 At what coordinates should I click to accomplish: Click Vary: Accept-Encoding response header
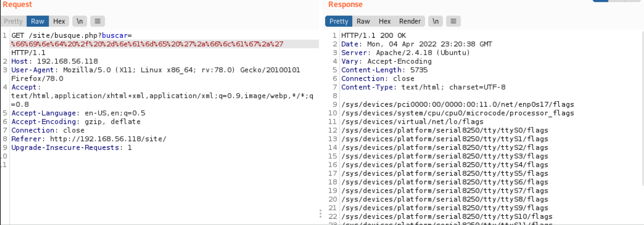(386, 61)
